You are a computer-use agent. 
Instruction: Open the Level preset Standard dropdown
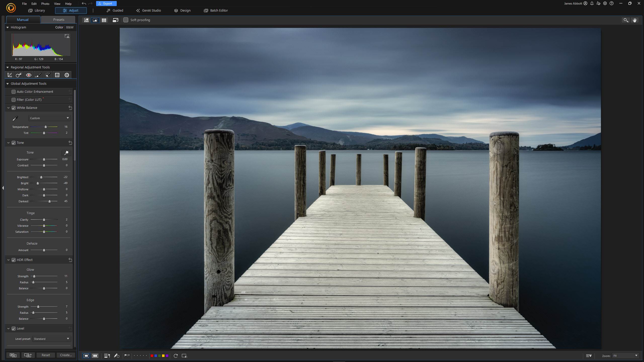[51, 339]
